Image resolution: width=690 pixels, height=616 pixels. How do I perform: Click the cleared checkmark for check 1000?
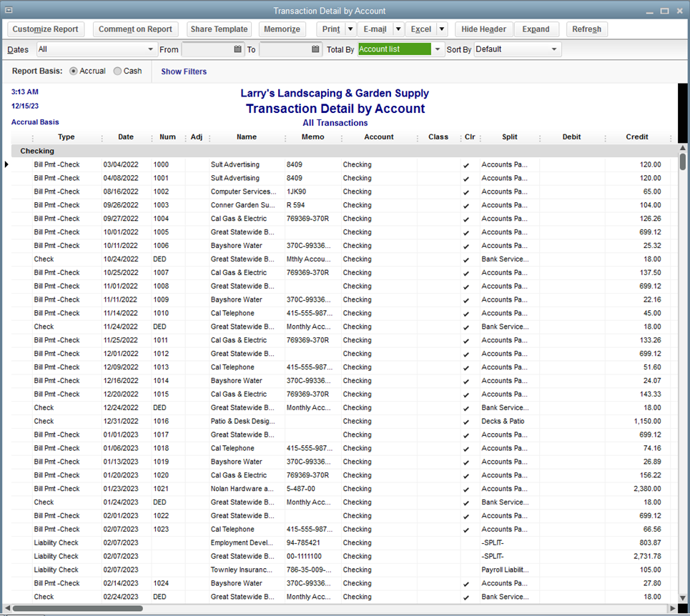(466, 165)
